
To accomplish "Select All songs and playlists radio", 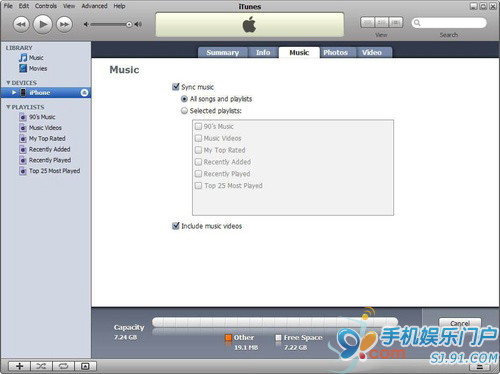I will (184, 99).
